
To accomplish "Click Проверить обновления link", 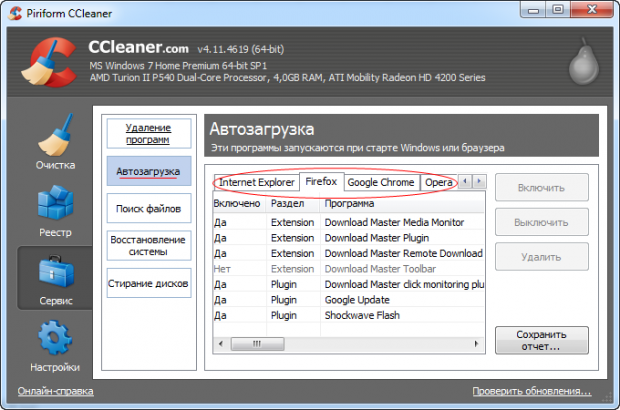I will click(532, 391).
